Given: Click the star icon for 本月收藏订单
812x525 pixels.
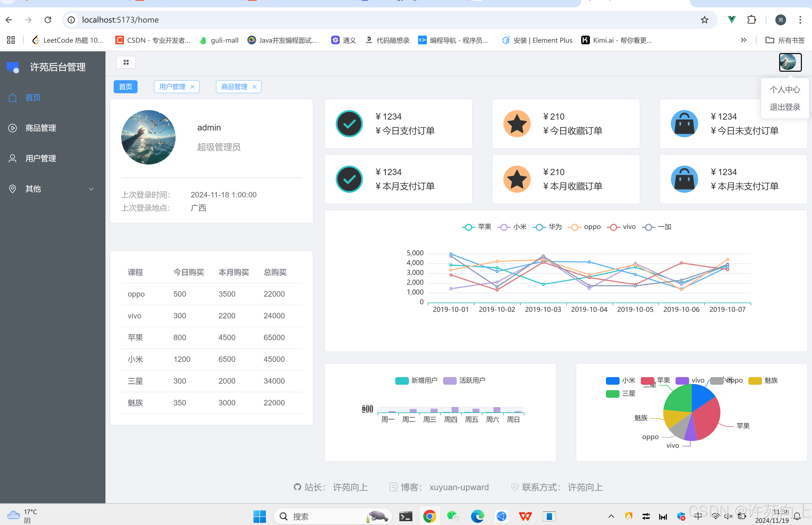Looking at the screenshot, I should point(517,179).
